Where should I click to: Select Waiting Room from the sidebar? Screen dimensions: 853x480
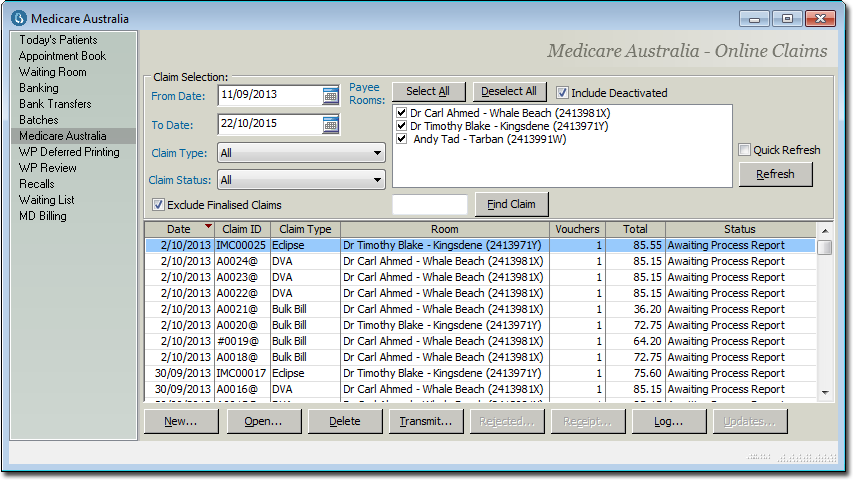(x=52, y=72)
